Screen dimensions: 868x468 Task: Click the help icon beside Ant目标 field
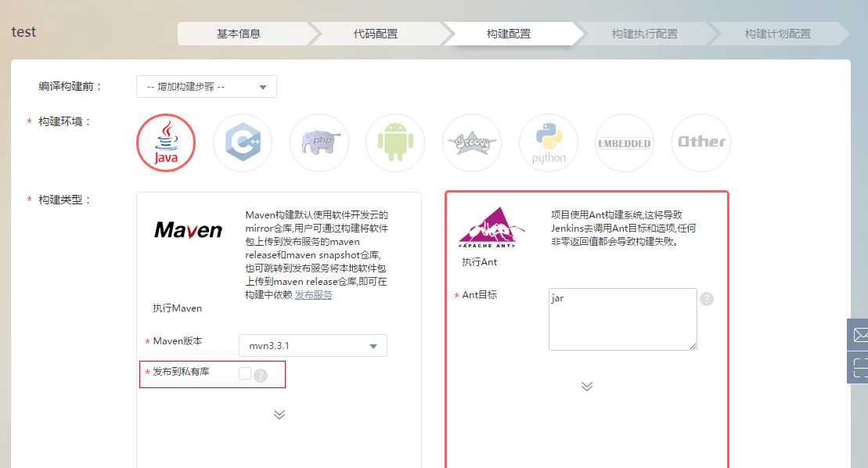tap(706, 298)
